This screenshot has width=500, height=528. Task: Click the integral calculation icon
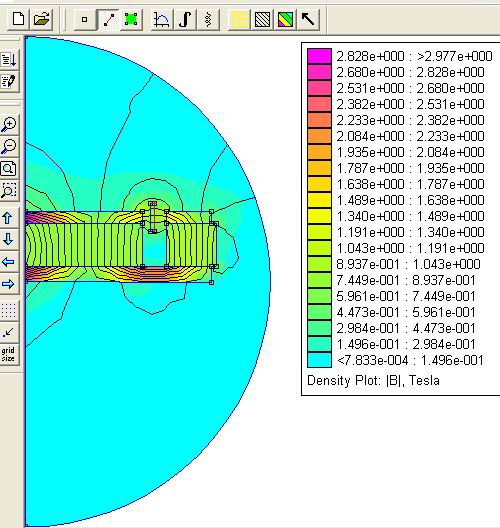[x=185, y=20]
